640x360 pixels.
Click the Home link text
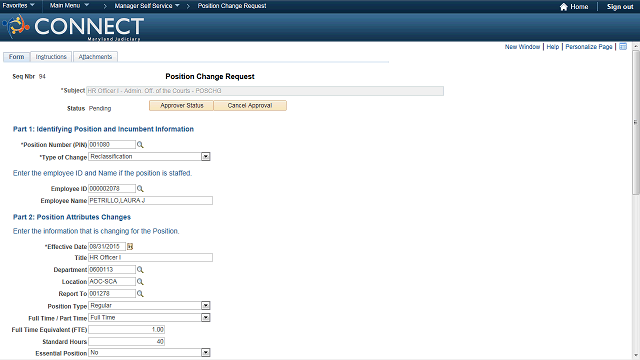(x=579, y=7)
